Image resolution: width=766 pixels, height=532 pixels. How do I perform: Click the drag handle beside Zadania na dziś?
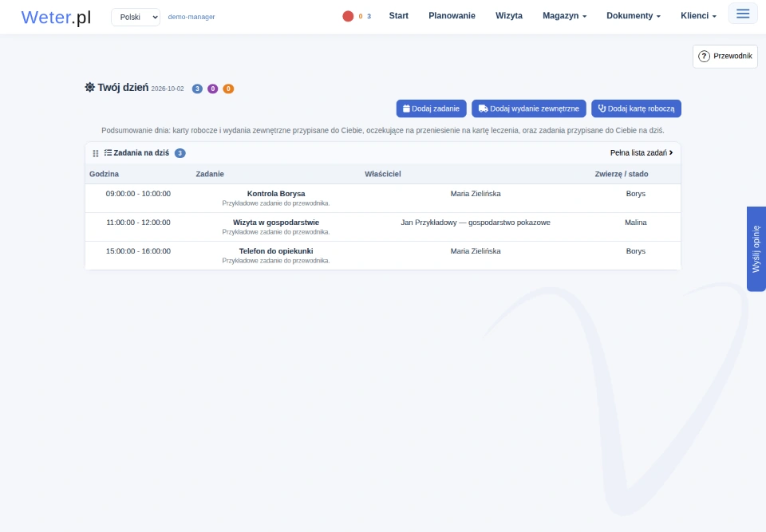click(96, 153)
